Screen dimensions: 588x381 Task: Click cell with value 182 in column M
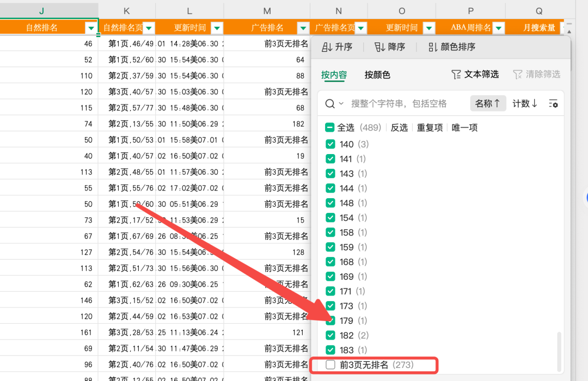(267, 124)
